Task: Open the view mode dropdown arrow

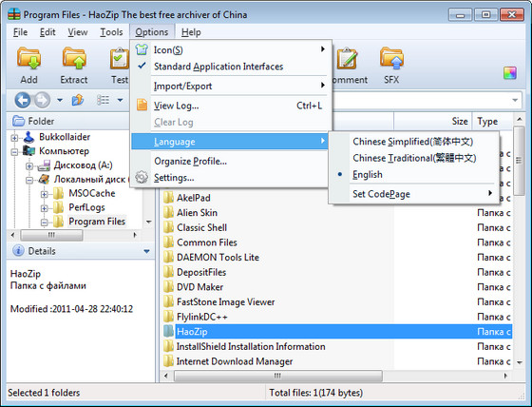Action: 120,100
